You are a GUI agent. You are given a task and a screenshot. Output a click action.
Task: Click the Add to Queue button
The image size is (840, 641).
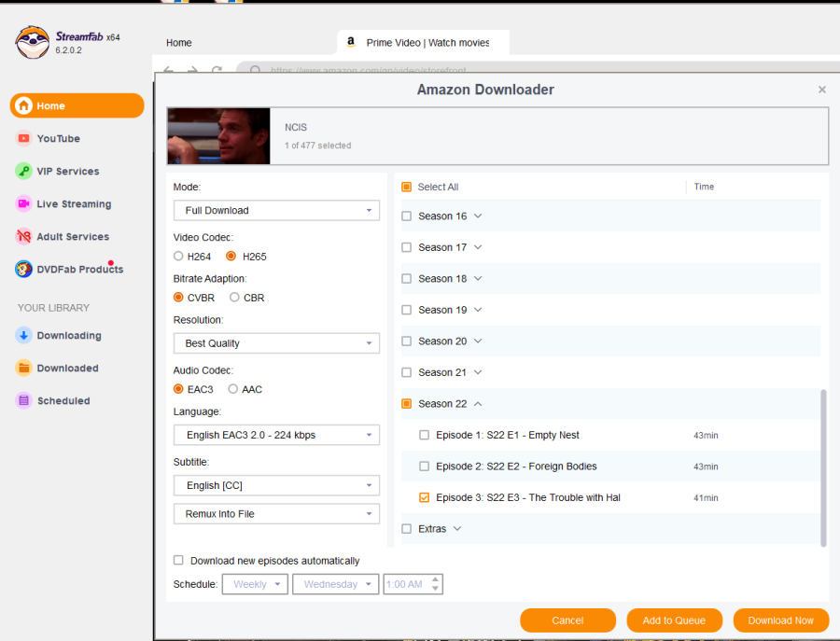(674, 620)
